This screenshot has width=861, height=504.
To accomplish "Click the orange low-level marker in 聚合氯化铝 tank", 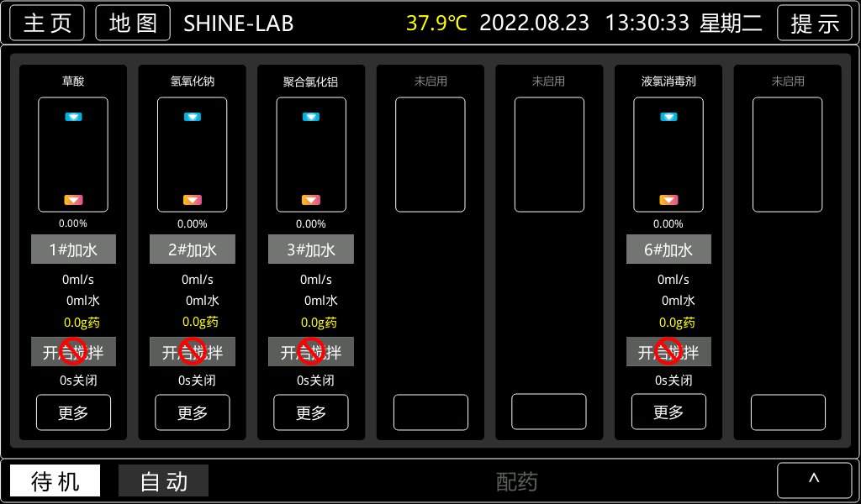I will tap(311, 200).
